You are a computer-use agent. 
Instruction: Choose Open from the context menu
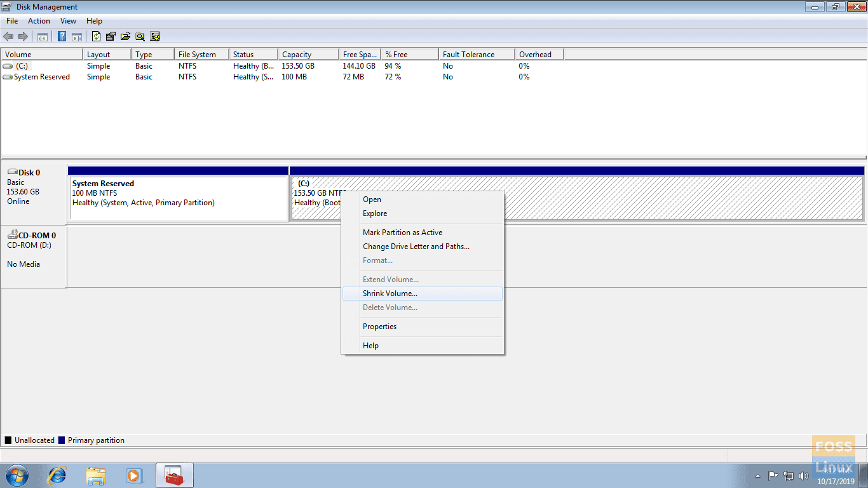pos(423,200)
